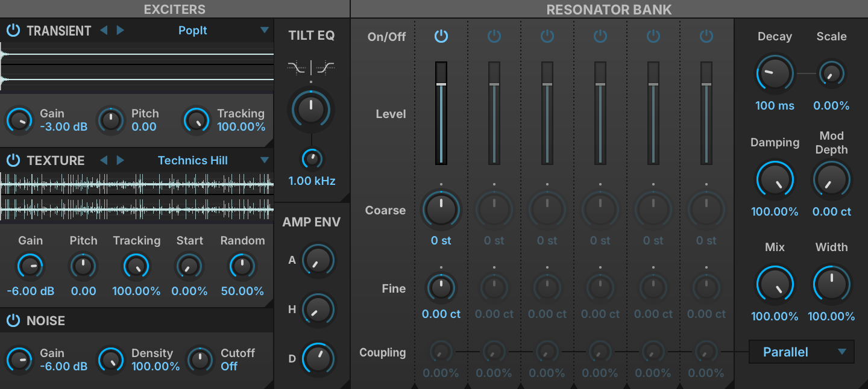
Task: Toggle the Noise exciter power button
Action: pyautogui.click(x=13, y=321)
